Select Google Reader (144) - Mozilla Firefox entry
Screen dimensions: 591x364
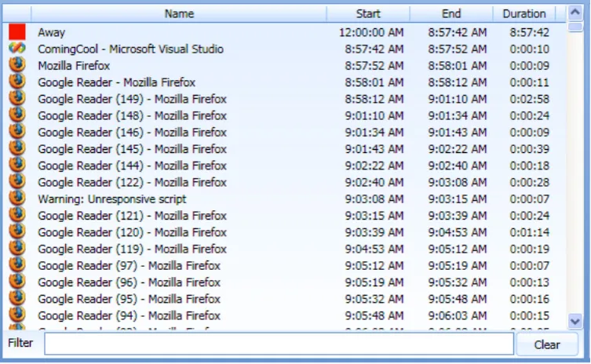(132, 166)
